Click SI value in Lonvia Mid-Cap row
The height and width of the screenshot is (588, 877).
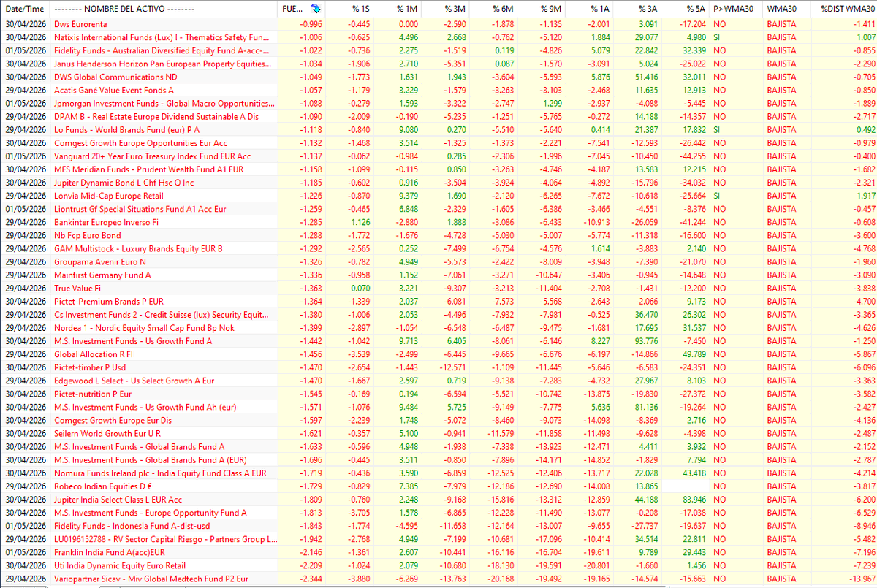pyautogui.click(x=718, y=196)
